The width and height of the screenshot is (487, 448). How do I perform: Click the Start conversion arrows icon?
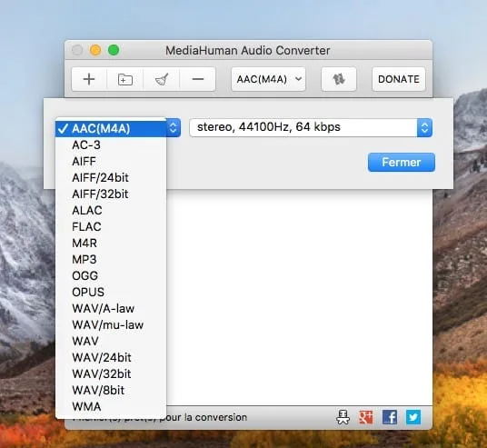click(339, 79)
